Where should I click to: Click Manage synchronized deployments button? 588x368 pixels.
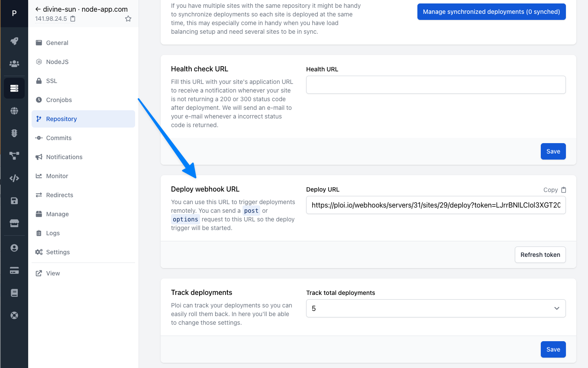tap(491, 12)
